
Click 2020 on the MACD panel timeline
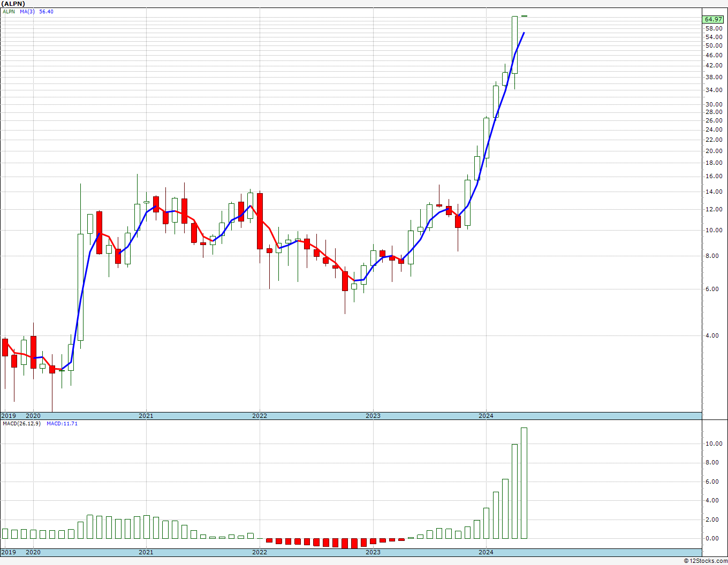pyautogui.click(x=33, y=552)
